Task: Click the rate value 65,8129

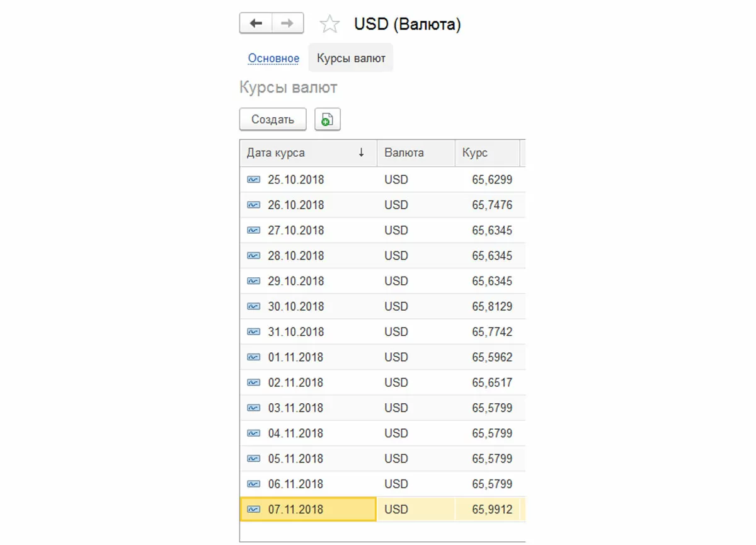Action: pos(492,307)
